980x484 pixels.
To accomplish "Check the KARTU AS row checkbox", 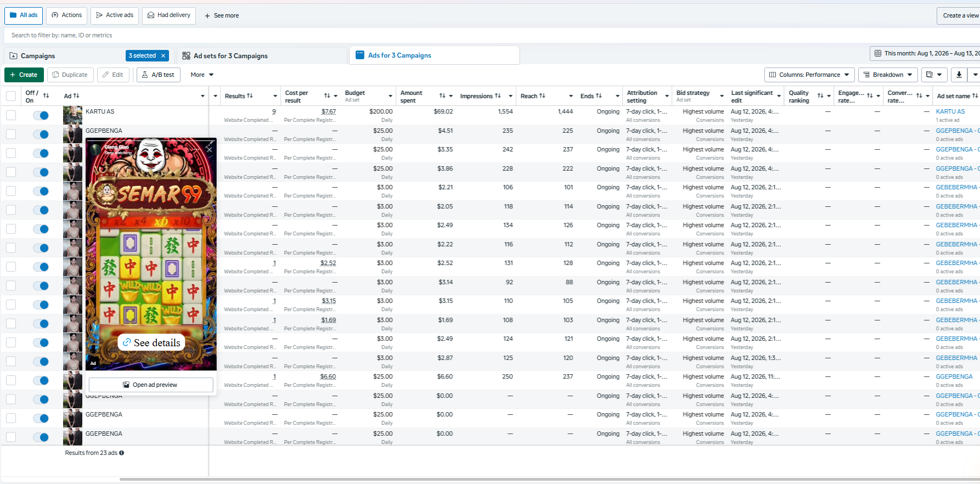I will point(11,115).
